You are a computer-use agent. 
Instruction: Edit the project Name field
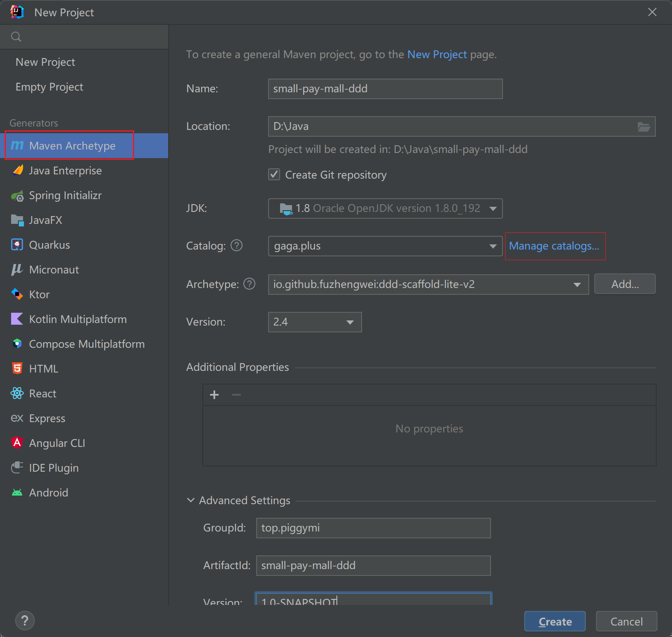click(x=385, y=89)
